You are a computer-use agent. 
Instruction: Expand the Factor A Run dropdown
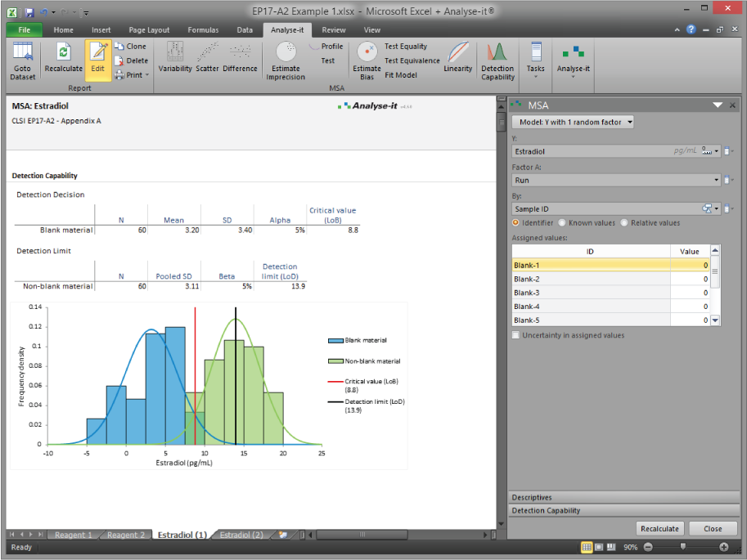point(717,180)
